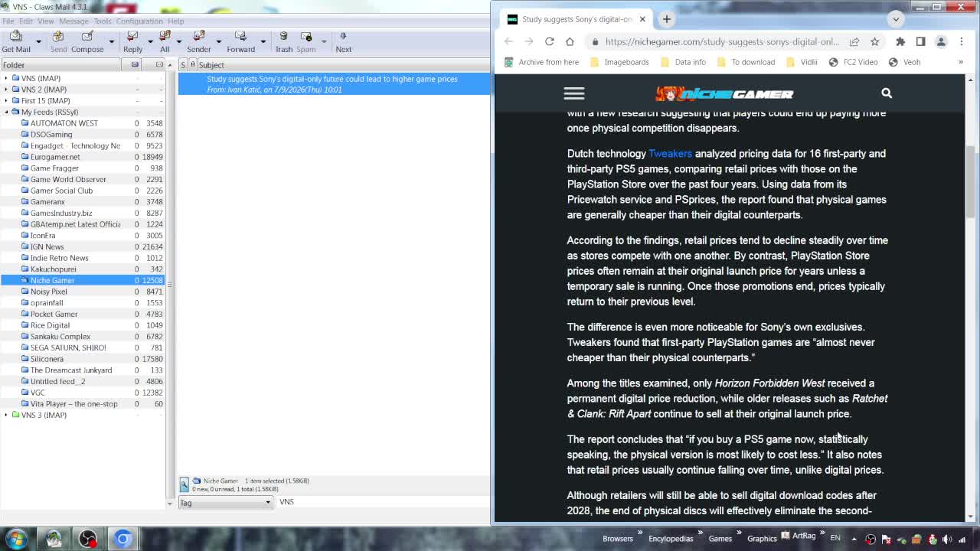Bookmark this page with star icon
This screenshot has width=980, height=551.
coord(875,42)
